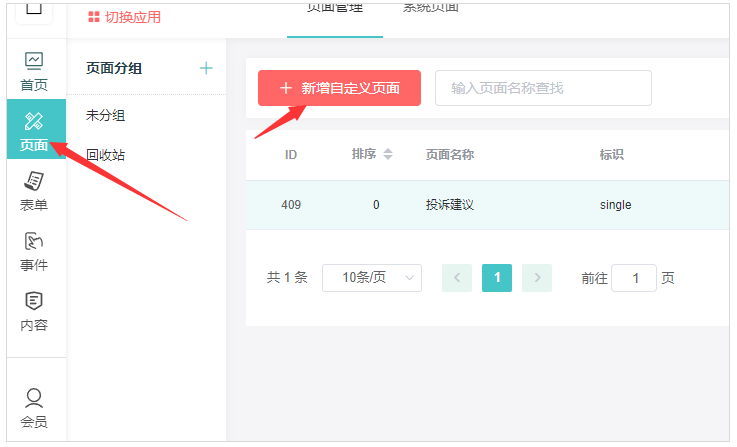Select the 未分组 group
Screen dimensions: 737x447
pyautogui.click(x=105, y=115)
